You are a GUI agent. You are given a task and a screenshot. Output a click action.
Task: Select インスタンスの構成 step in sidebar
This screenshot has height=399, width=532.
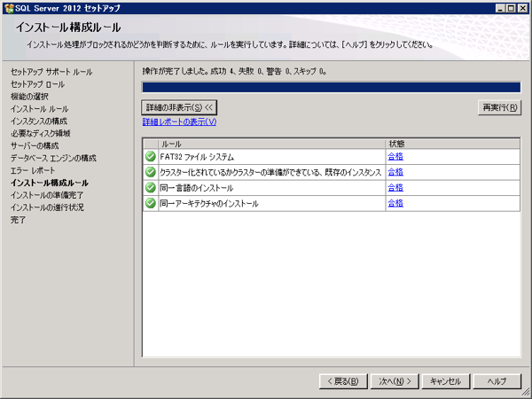click(x=39, y=121)
